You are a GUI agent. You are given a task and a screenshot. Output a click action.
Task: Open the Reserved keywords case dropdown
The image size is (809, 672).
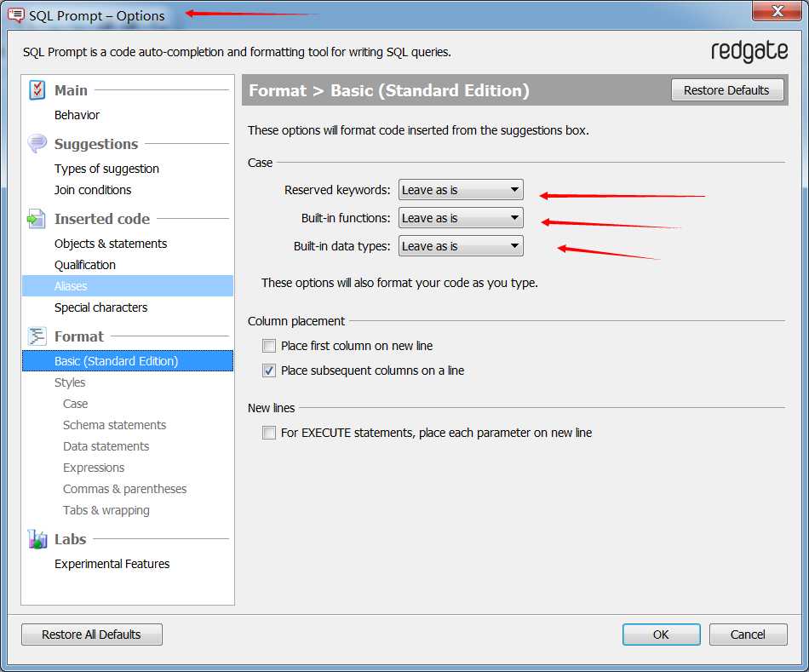pyautogui.click(x=461, y=190)
